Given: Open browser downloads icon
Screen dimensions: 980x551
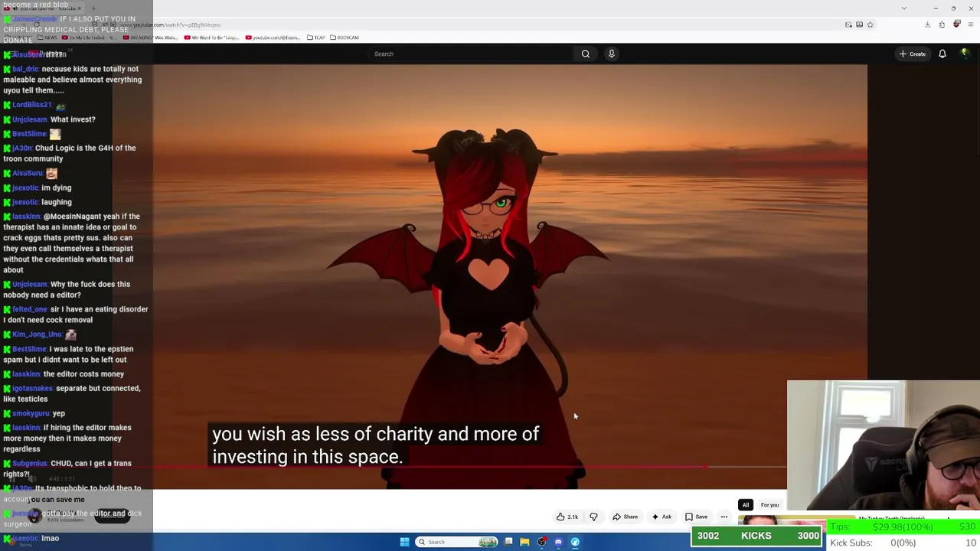Looking at the screenshot, I should [x=927, y=24].
